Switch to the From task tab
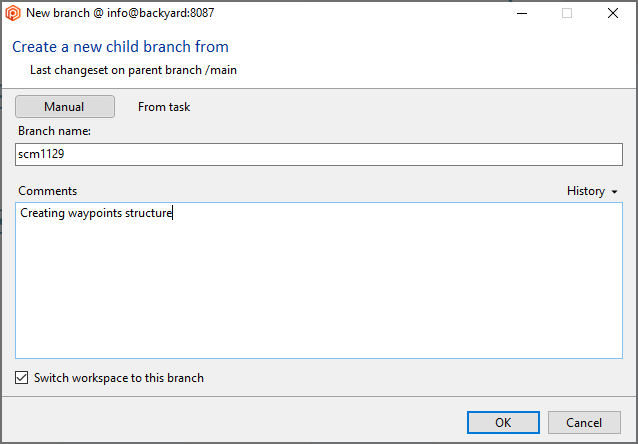The width and height of the screenshot is (638, 444). (x=164, y=107)
